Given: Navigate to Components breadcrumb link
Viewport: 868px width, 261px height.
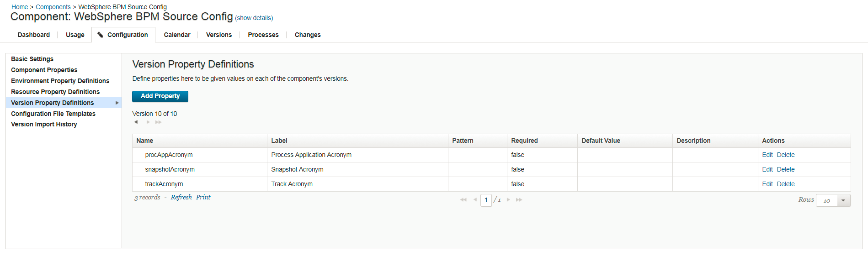Looking at the screenshot, I should click(53, 7).
